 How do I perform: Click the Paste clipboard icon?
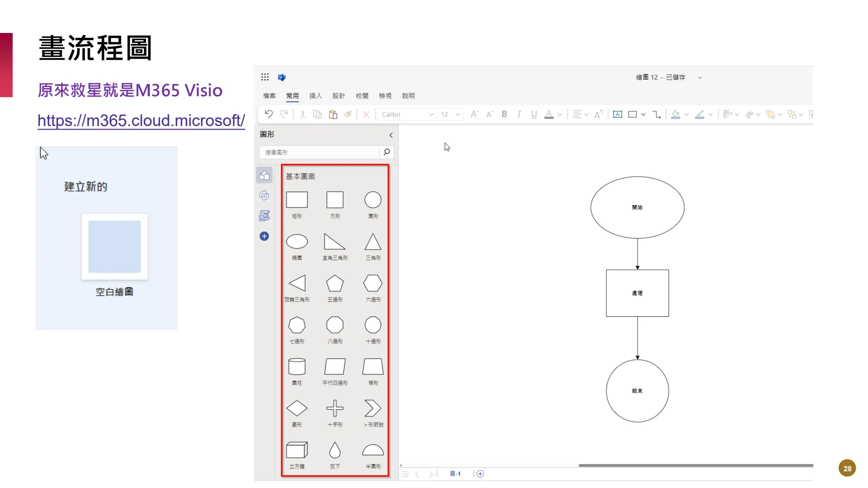point(333,114)
